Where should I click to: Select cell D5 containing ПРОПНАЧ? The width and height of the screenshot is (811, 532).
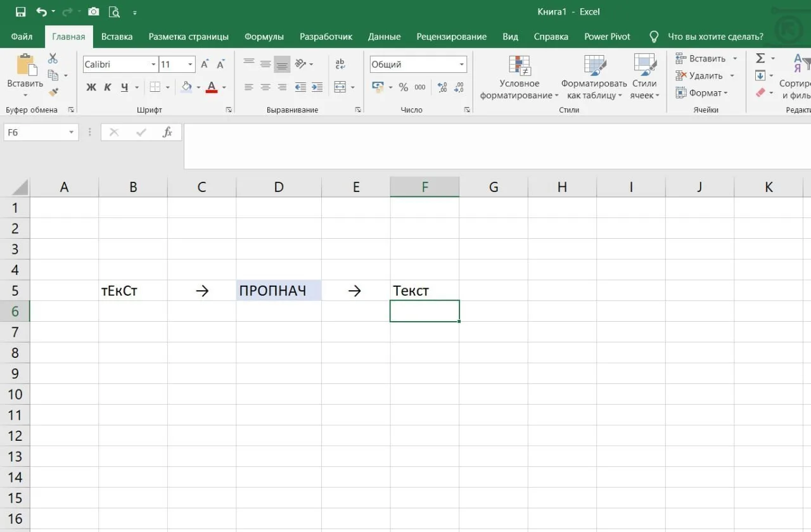pos(279,291)
